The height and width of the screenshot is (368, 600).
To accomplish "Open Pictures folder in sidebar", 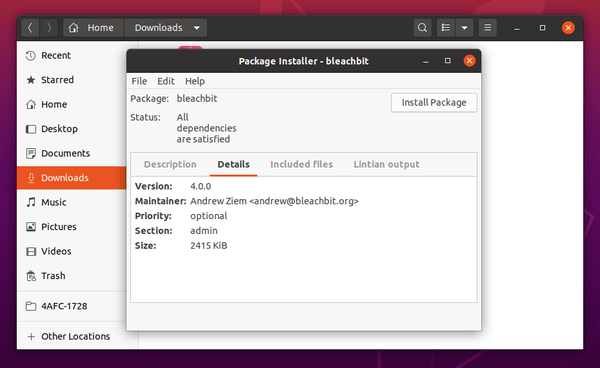I will 72,227.
